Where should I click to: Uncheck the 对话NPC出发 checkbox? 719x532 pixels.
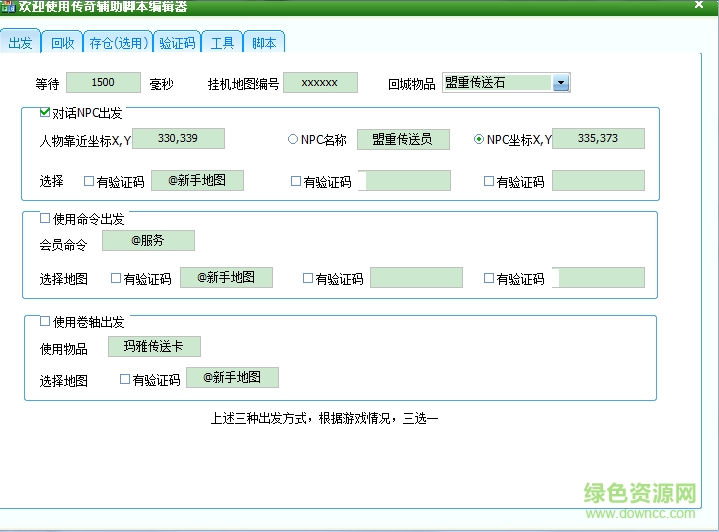tap(45, 113)
